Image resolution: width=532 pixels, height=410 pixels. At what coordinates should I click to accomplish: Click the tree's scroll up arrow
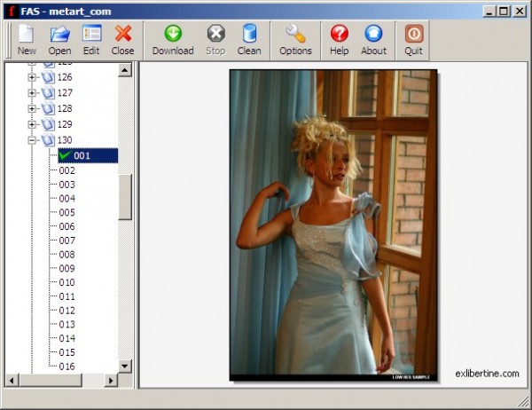(125, 70)
